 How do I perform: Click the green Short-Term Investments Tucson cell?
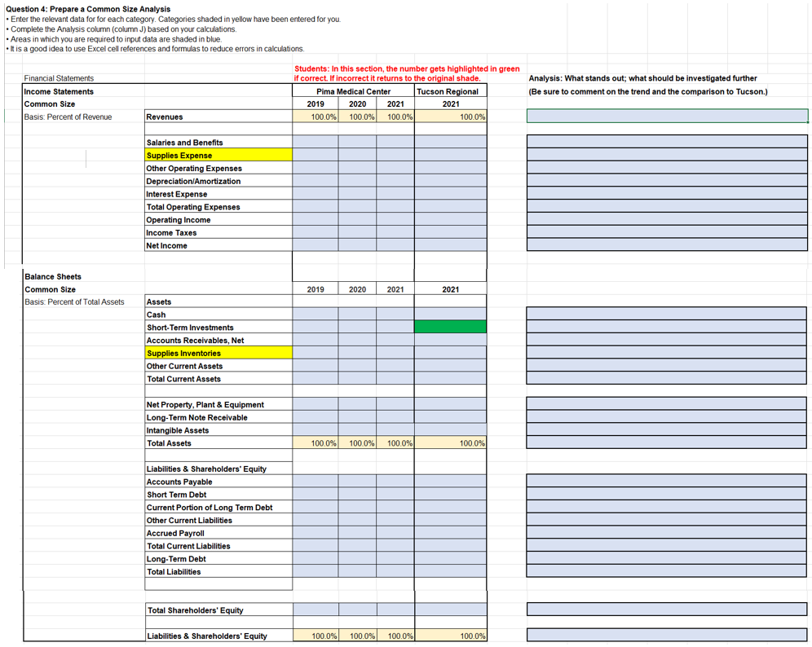(451, 326)
